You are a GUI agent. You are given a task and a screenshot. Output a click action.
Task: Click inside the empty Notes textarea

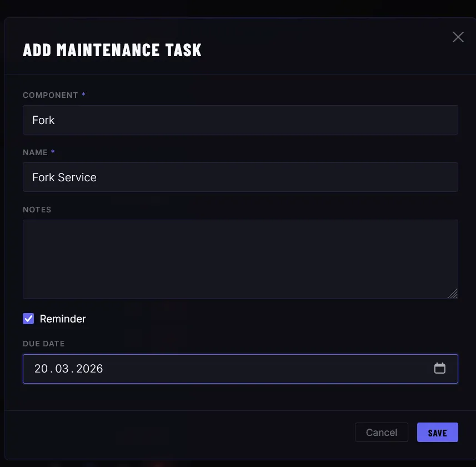240,259
